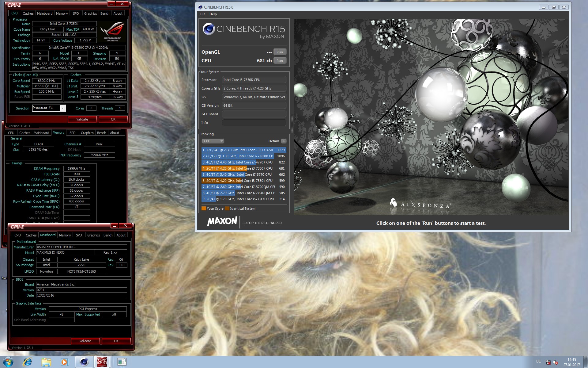
Task: Click Validate in top CPU-Z window
Action: point(82,119)
